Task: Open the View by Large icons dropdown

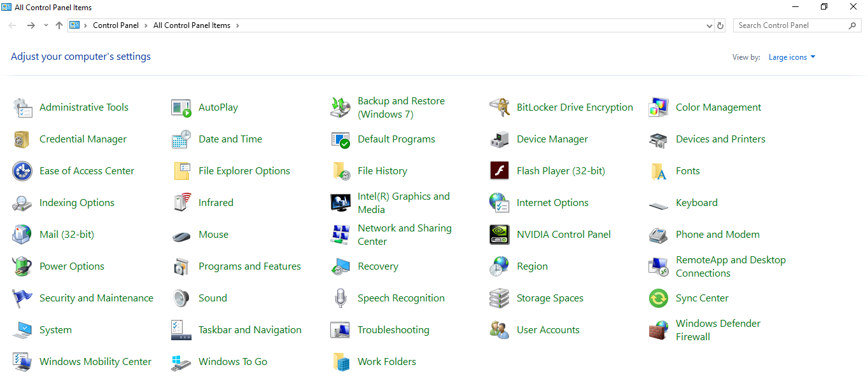Action: click(x=792, y=57)
